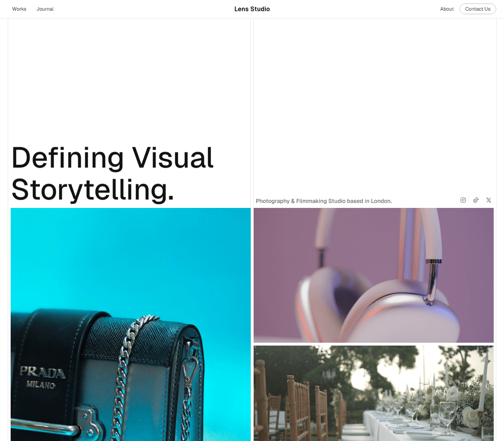This screenshot has width=504, height=441.
Task: Navigate to the About page
Action: 447,9
